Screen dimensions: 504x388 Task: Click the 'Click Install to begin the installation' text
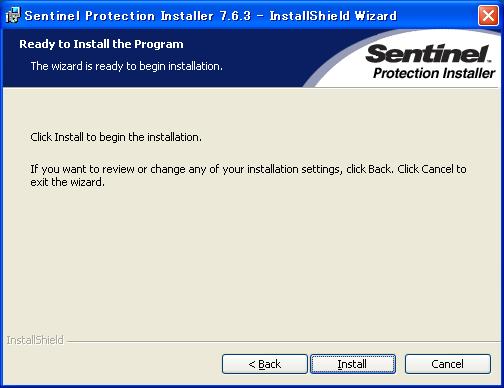click(116, 137)
